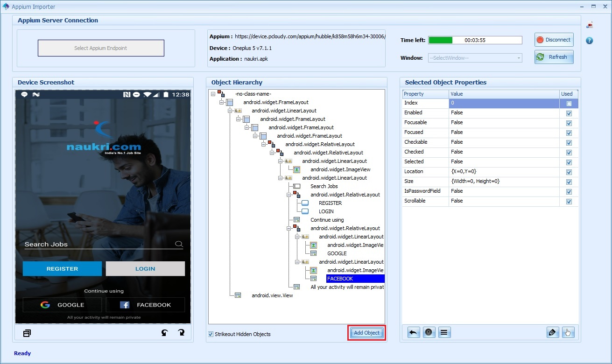Click the Refresh button
612x364 pixels.
coord(554,57)
